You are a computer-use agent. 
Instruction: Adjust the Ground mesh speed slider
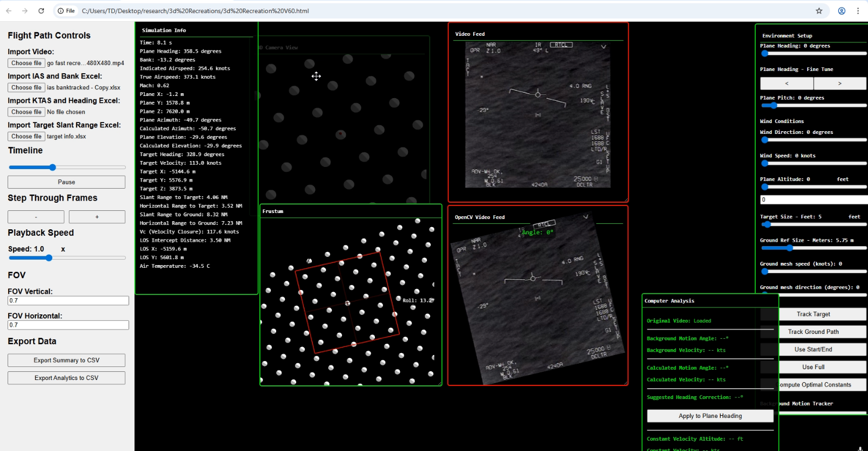point(813,272)
